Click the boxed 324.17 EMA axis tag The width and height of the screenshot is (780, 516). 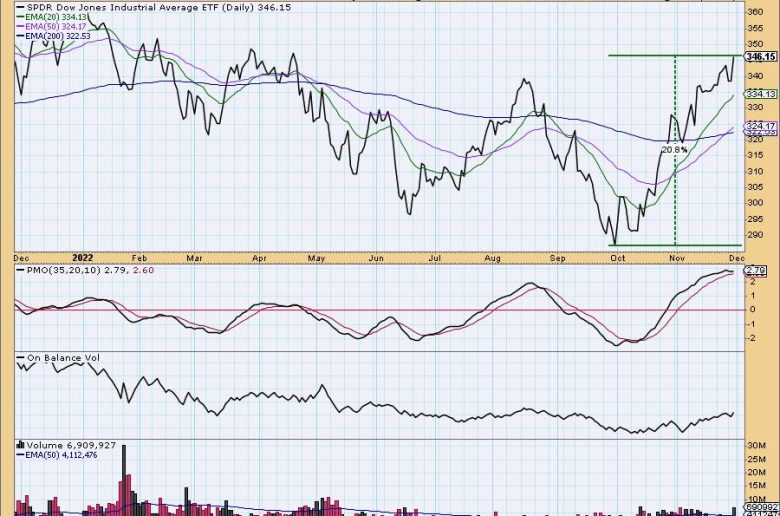[x=761, y=126]
